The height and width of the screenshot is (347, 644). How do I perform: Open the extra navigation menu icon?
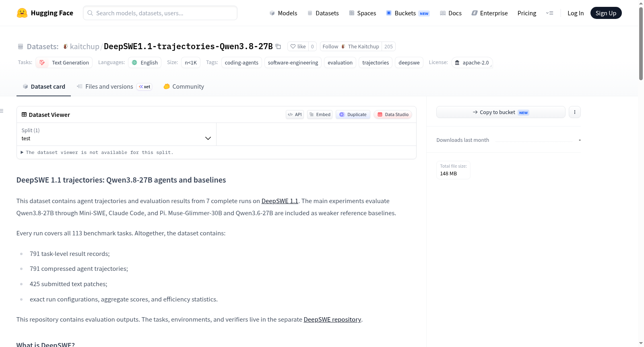click(549, 13)
